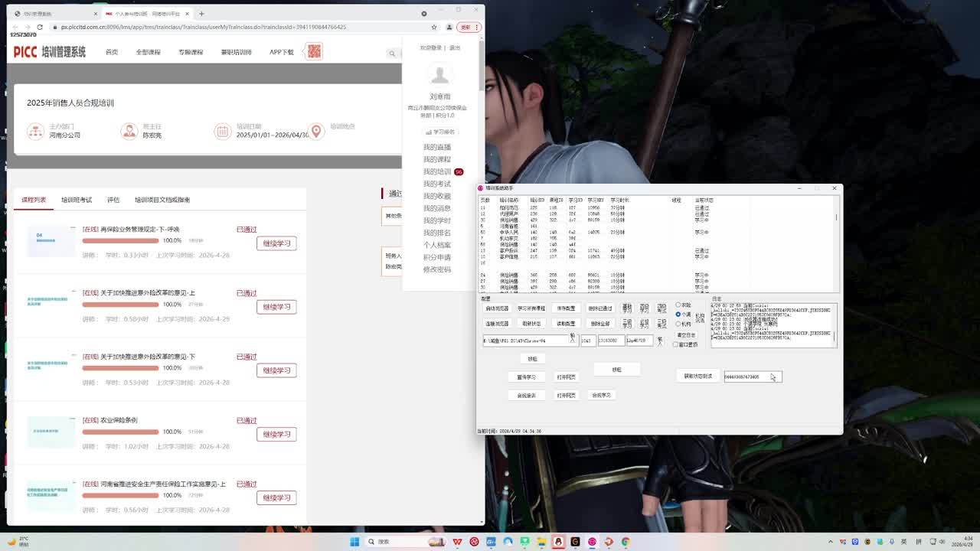Viewport: 980px width, 551px height.
Task: Bookmark this page with the star icon
Action: pos(434,27)
